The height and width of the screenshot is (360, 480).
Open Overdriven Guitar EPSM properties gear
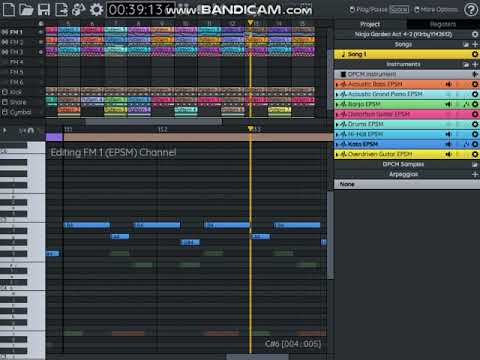(x=475, y=154)
